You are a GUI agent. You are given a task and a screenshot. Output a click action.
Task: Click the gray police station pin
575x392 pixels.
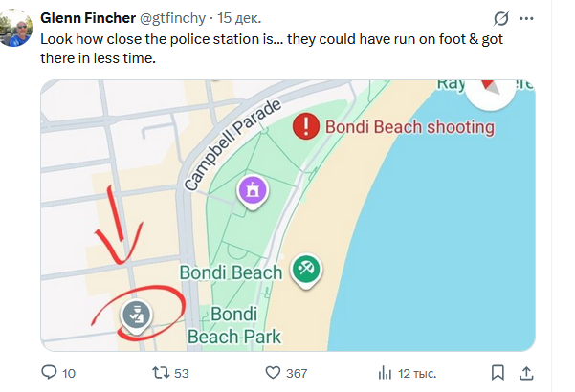[137, 313]
